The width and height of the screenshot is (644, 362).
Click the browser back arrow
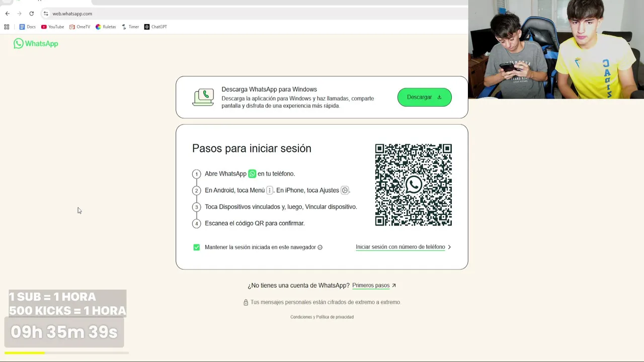[x=7, y=14]
